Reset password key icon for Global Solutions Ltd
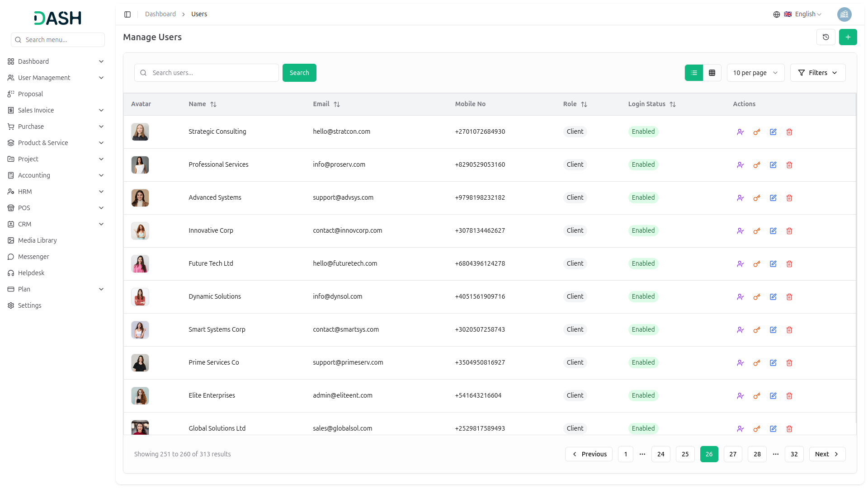The width and height of the screenshot is (868, 488). pos(756,429)
